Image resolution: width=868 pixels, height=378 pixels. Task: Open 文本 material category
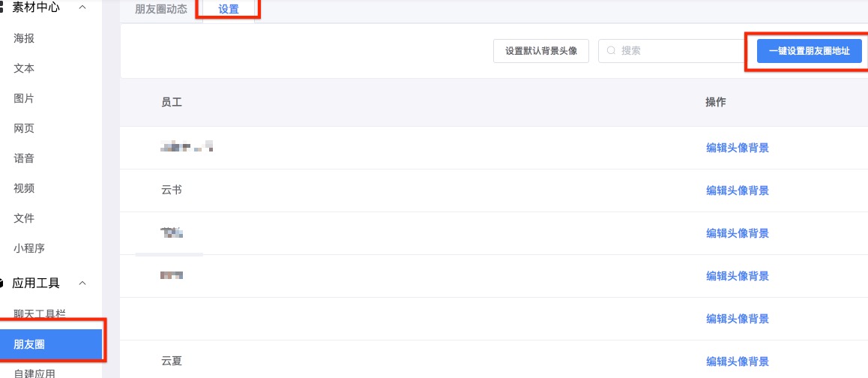pyautogui.click(x=24, y=68)
